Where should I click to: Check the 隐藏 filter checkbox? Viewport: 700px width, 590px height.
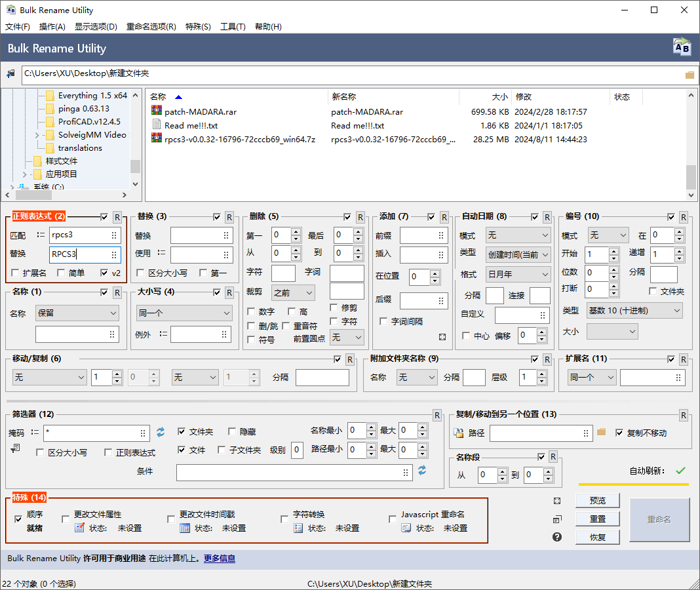click(232, 431)
